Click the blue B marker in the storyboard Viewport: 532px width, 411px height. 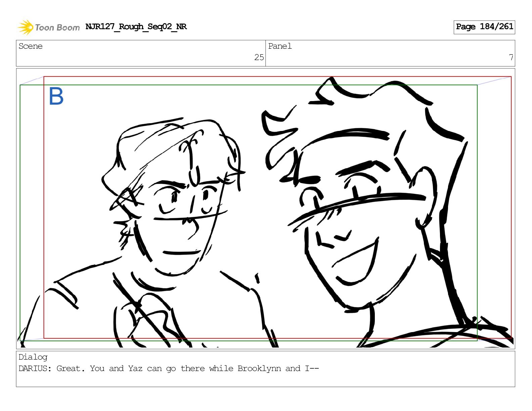tap(56, 96)
